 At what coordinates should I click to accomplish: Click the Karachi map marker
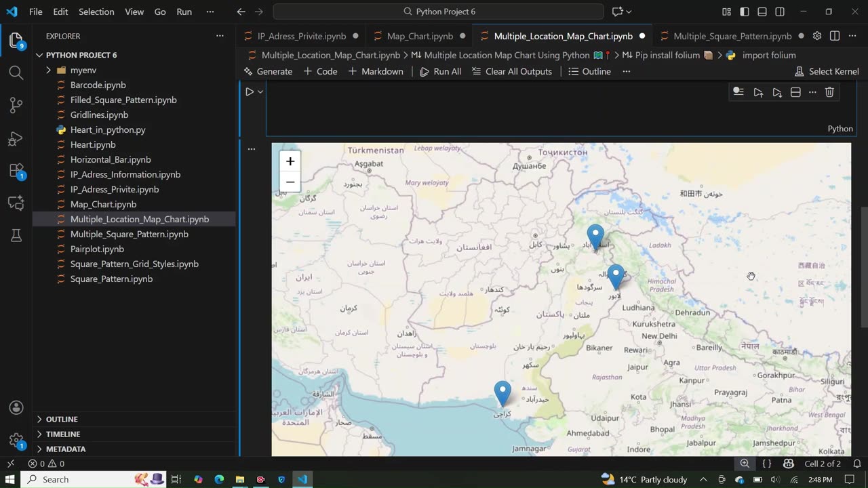pyautogui.click(x=502, y=394)
